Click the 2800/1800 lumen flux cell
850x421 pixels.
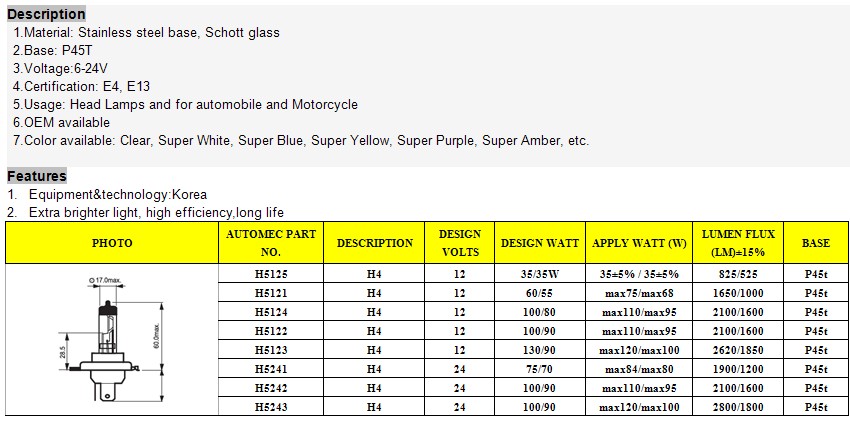[x=738, y=407]
